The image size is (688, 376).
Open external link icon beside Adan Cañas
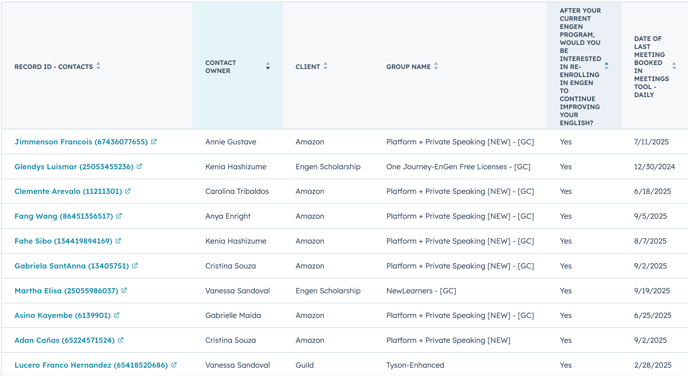point(121,340)
